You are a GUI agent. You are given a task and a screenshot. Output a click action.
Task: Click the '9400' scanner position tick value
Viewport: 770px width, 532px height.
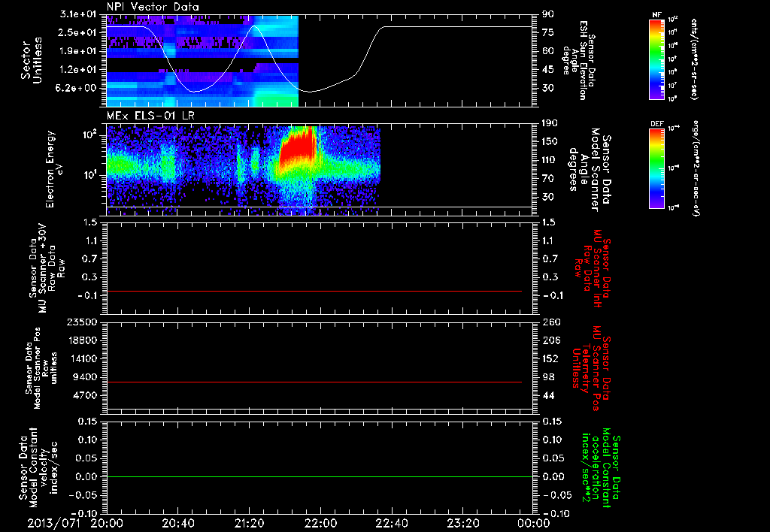[85, 377]
